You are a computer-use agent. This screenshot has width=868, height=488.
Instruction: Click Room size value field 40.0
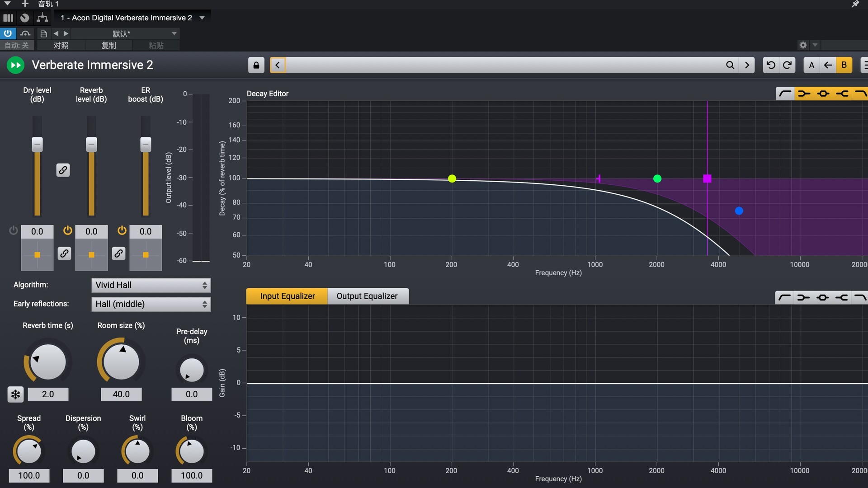tap(121, 394)
